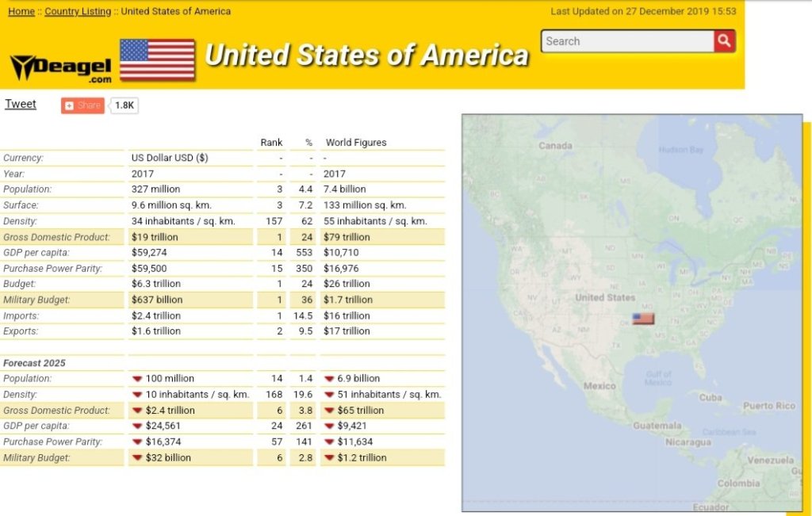Go to the Country Listing breadcrumb
The width and height of the screenshot is (812, 516).
point(78,12)
